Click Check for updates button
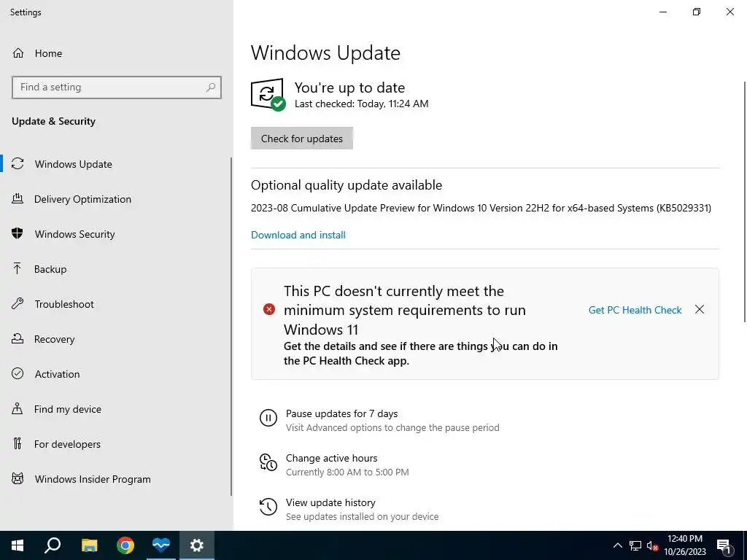Image resolution: width=747 pixels, height=560 pixels. point(302,138)
